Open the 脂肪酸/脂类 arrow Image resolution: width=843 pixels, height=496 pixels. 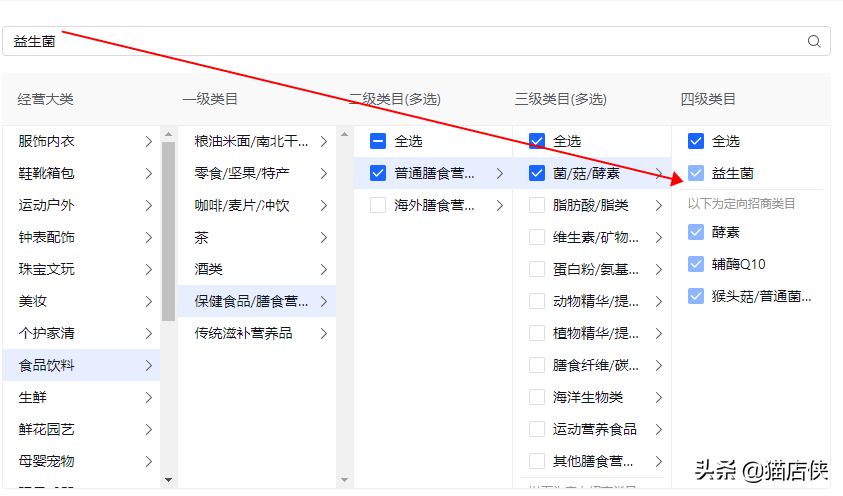click(659, 205)
